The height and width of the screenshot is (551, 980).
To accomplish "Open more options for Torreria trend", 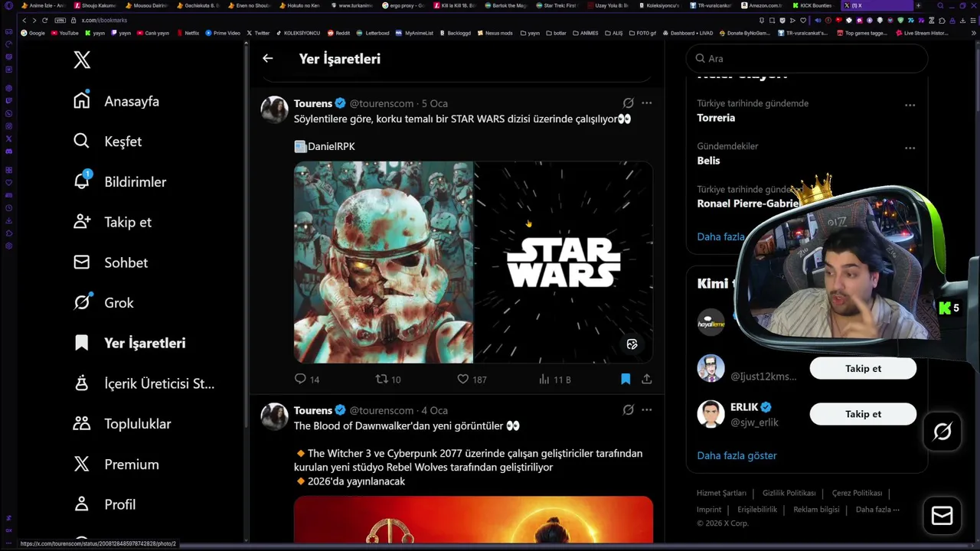I will 910,105.
